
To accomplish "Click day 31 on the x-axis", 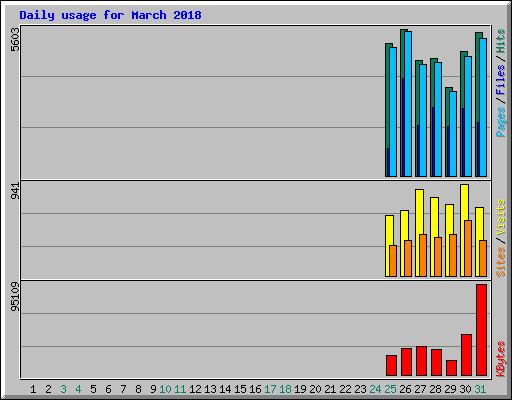I will point(480,389).
